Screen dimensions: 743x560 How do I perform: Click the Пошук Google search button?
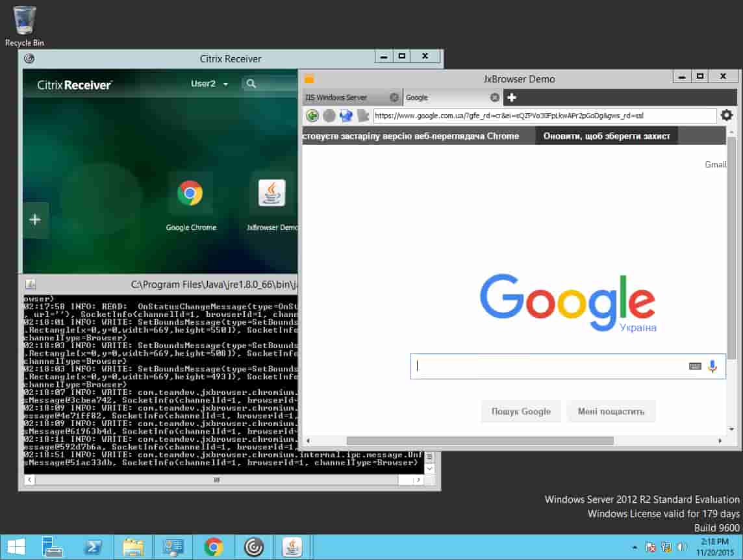pos(521,412)
